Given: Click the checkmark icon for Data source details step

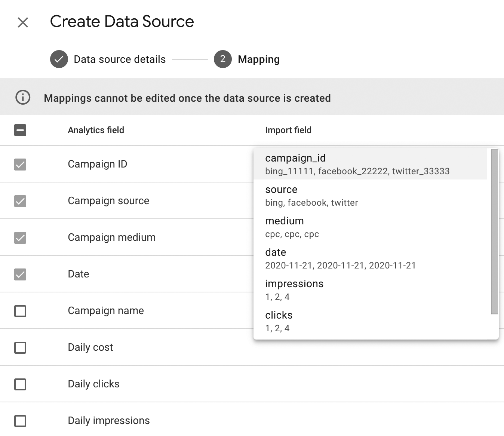Looking at the screenshot, I should tap(59, 59).
